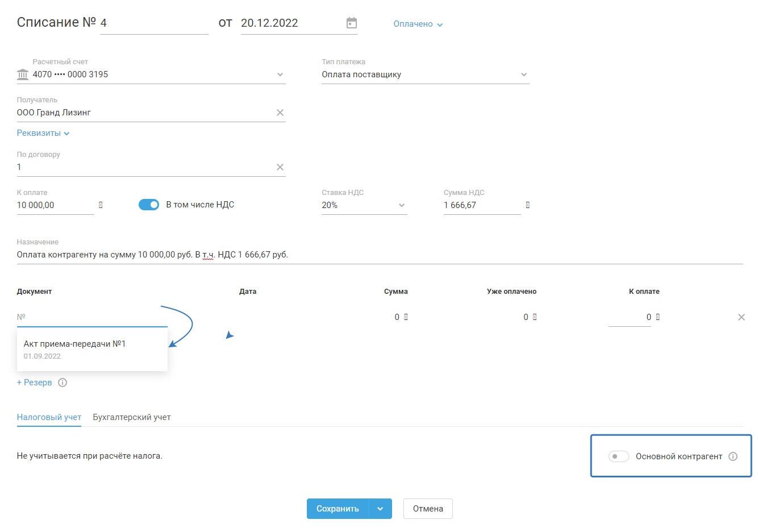Image resolution: width=758 pixels, height=532 pixels.
Task: Click ruble icon next to К оплате 10 000,00
Action: pos(101,205)
